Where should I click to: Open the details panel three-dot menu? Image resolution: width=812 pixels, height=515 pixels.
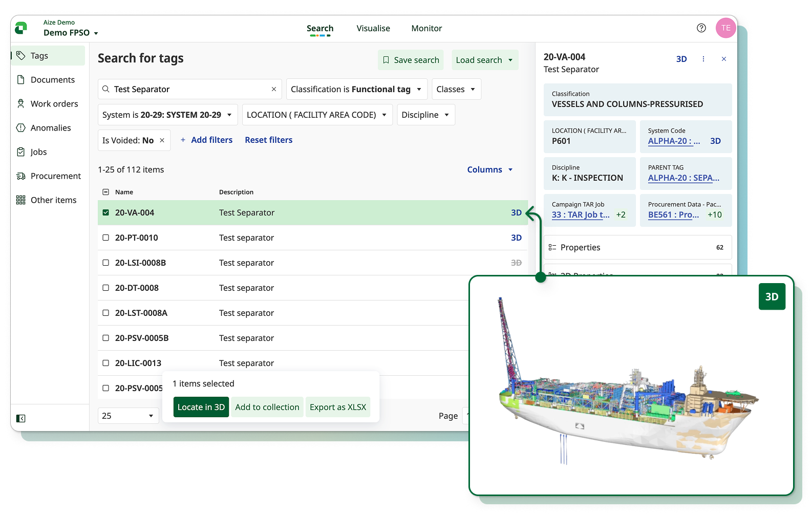(x=703, y=59)
